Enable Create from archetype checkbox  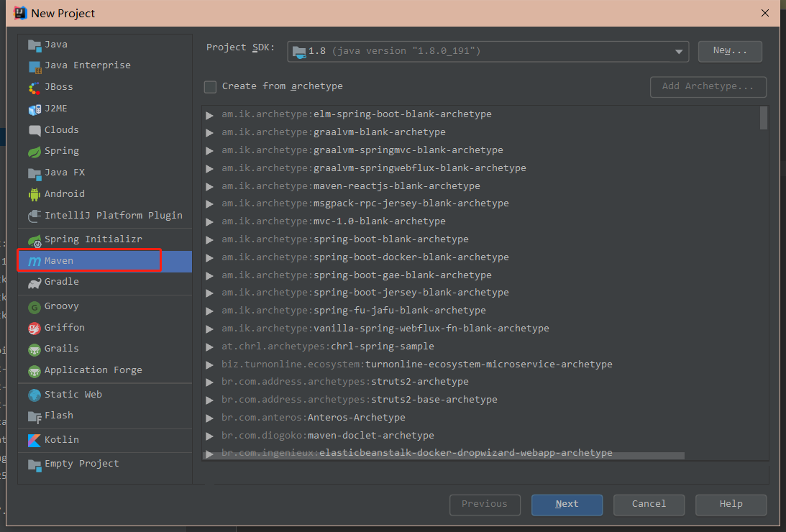point(210,87)
